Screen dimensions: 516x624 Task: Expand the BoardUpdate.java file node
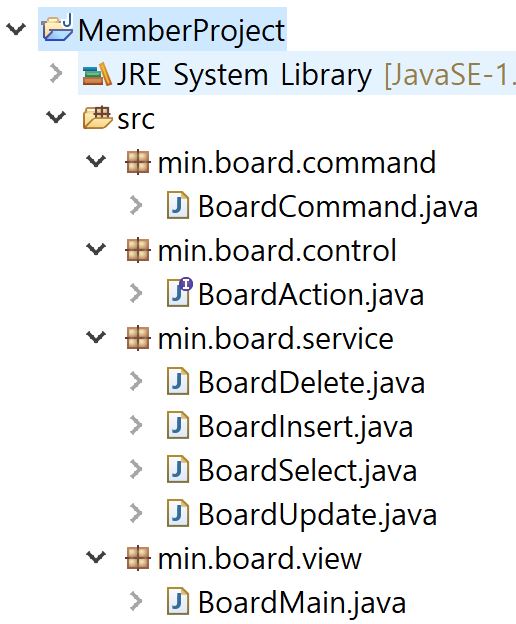coord(136,513)
